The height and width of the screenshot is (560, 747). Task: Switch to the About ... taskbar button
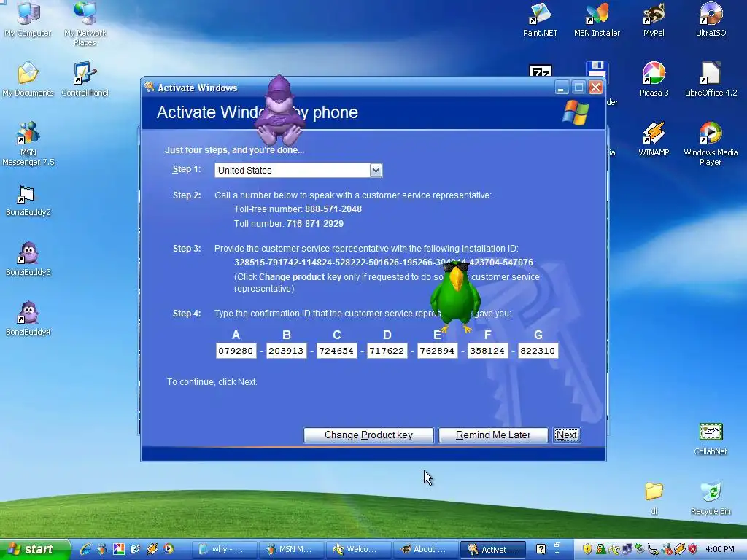[x=425, y=549]
